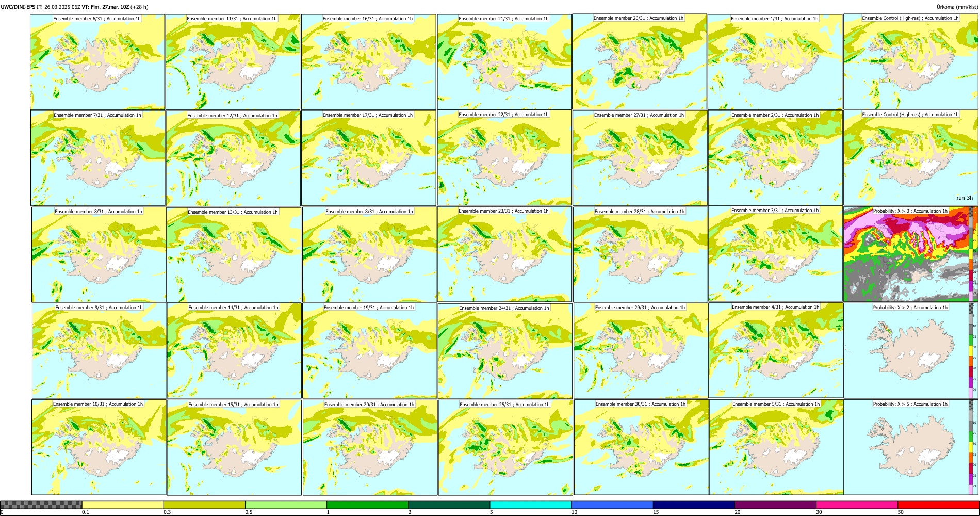The width and height of the screenshot is (980, 516).
Task: Open the Ensemble member 21/31 map panel
Action: click(x=504, y=62)
